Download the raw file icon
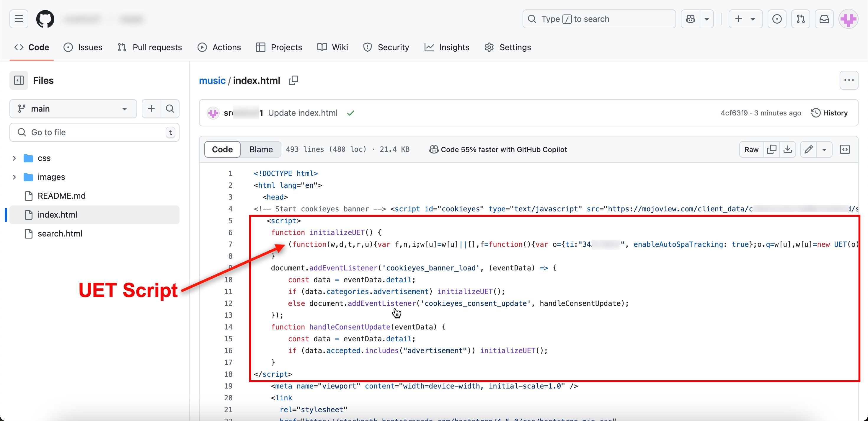 point(788,149)
